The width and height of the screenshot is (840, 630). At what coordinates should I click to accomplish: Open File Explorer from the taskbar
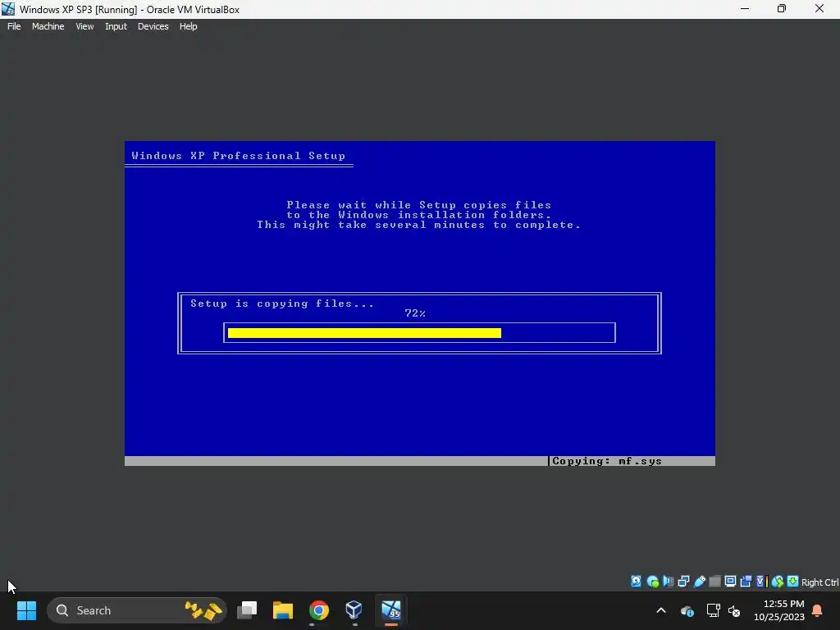[x=283, y=610]
